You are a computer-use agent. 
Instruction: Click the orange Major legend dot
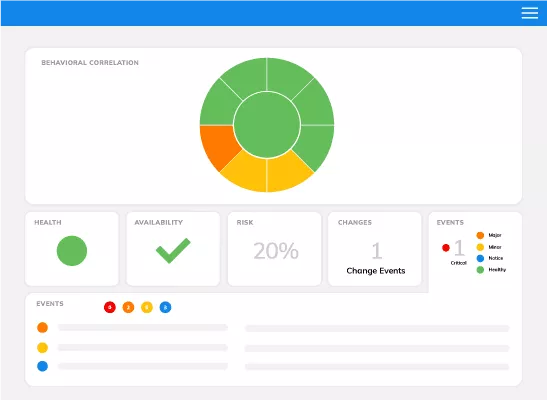[x=480, y=235]
